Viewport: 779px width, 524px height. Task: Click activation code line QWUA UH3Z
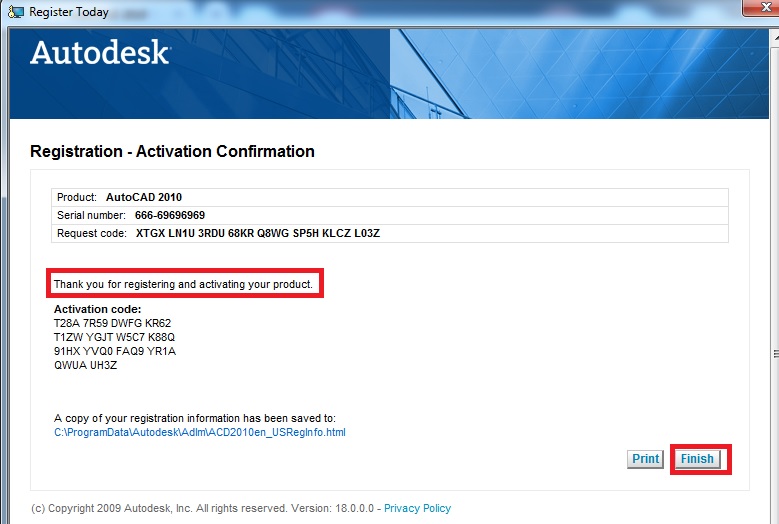(87, 365)
